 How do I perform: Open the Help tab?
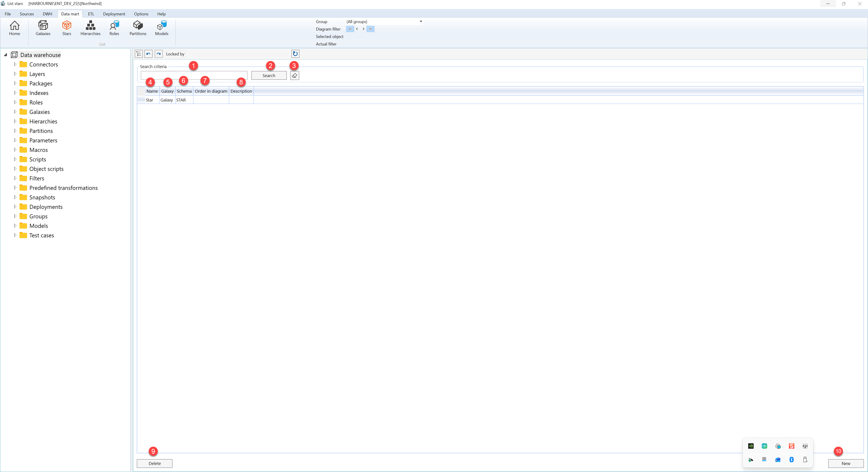point(161,14)
